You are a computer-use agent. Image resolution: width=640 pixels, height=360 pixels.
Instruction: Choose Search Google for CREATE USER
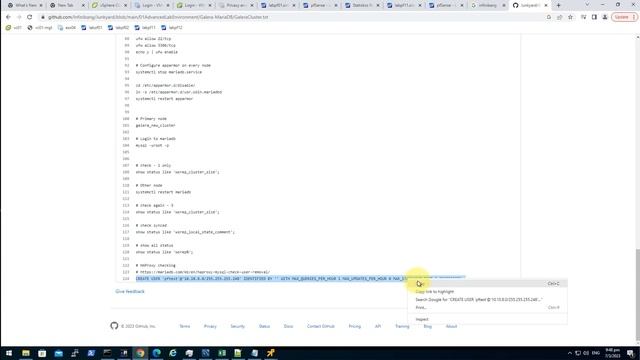coord(487,299)
